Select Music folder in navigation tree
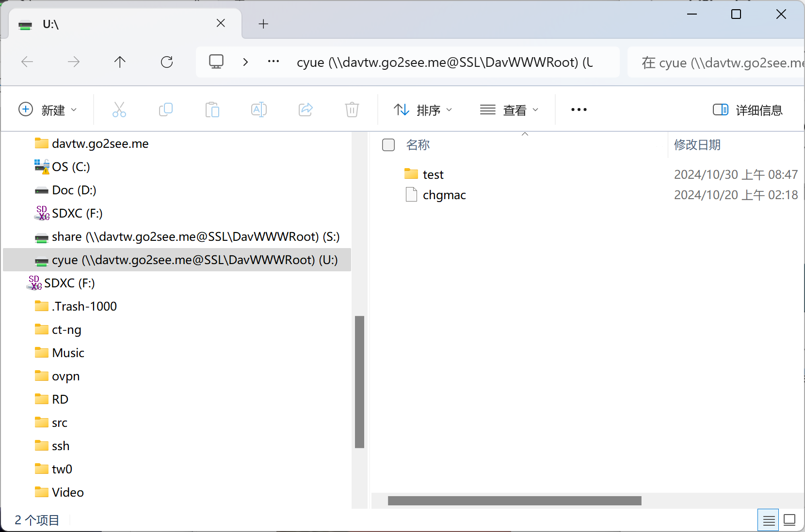 68,353
